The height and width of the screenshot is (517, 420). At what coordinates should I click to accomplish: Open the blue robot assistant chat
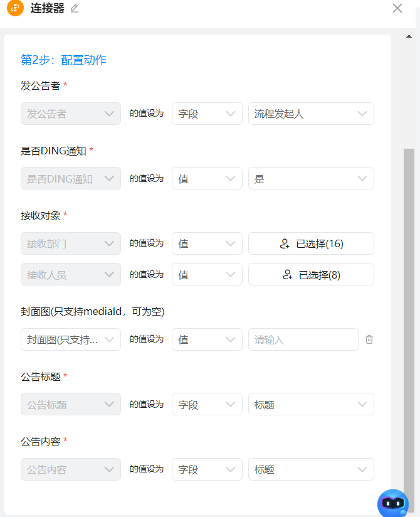pos(392,503)
